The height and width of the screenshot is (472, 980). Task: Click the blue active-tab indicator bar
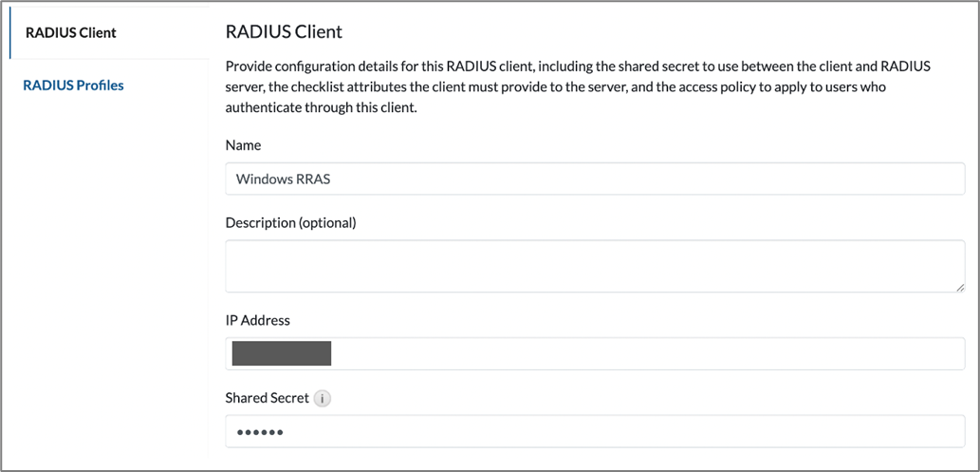pos(9,32)
